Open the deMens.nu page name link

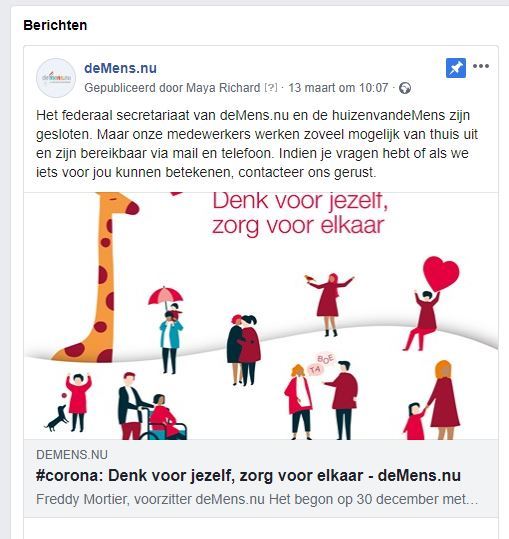120,68
